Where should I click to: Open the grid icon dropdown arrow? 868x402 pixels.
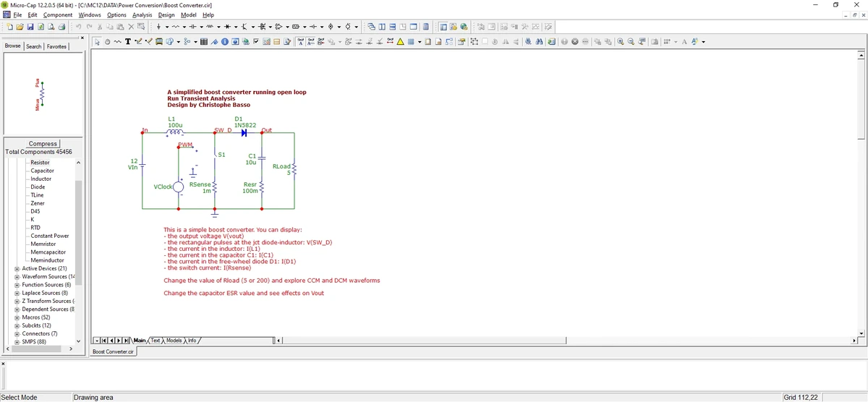pos(418,41)
